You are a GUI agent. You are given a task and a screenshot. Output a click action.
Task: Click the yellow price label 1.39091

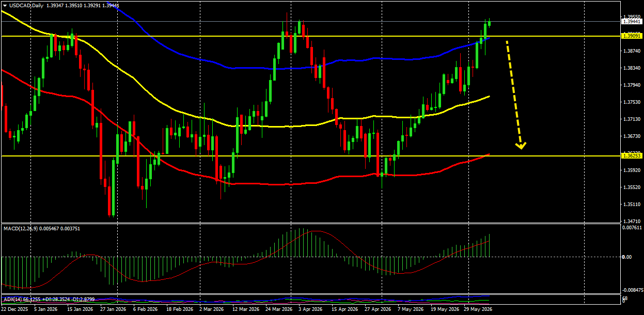tap(632, 36)
